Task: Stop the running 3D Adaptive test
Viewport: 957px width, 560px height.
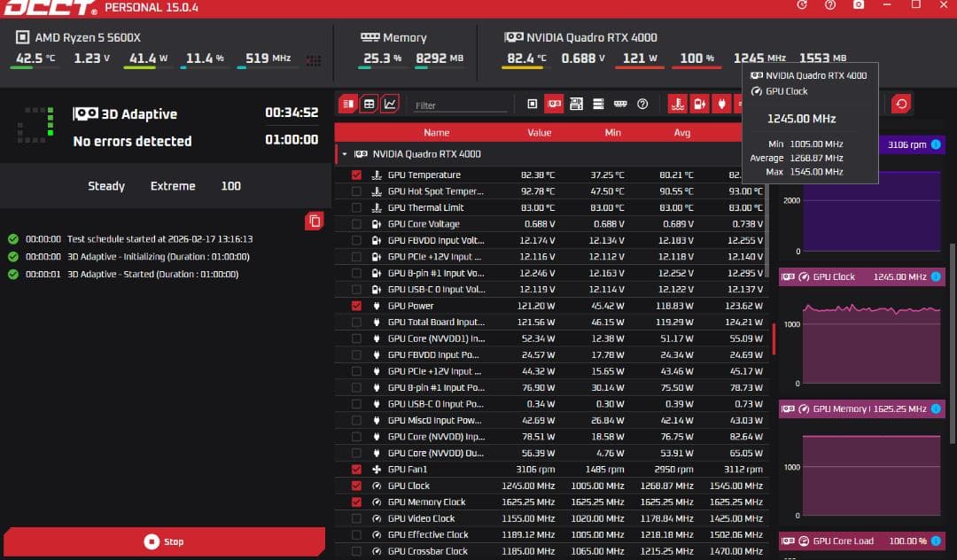Action: [x=164, y=541]
